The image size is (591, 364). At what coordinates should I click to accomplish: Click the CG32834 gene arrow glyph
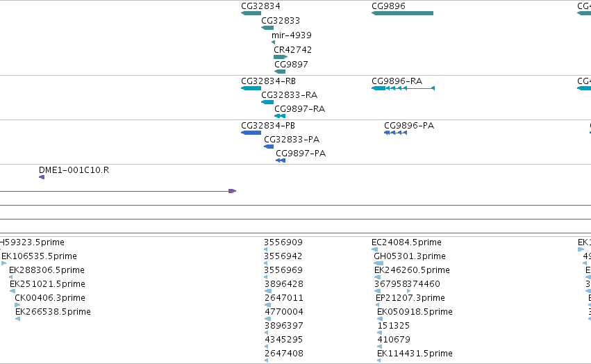click(x=251, y=13)
